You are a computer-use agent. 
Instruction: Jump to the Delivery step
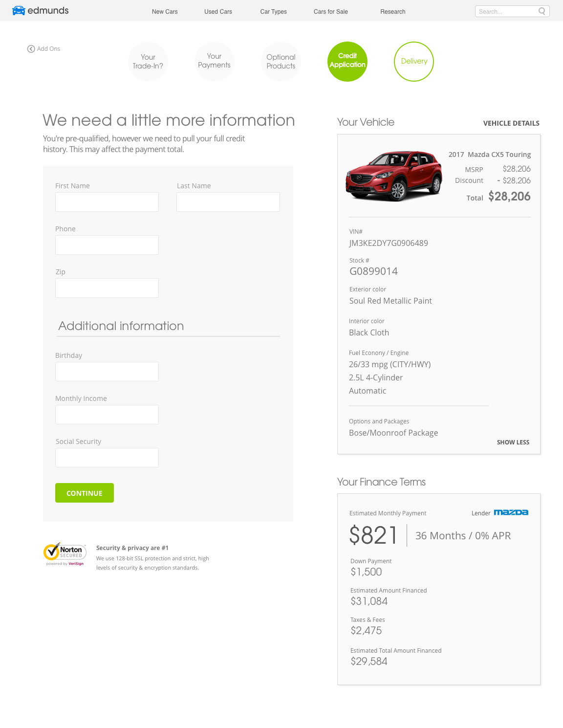pos(414,62)
